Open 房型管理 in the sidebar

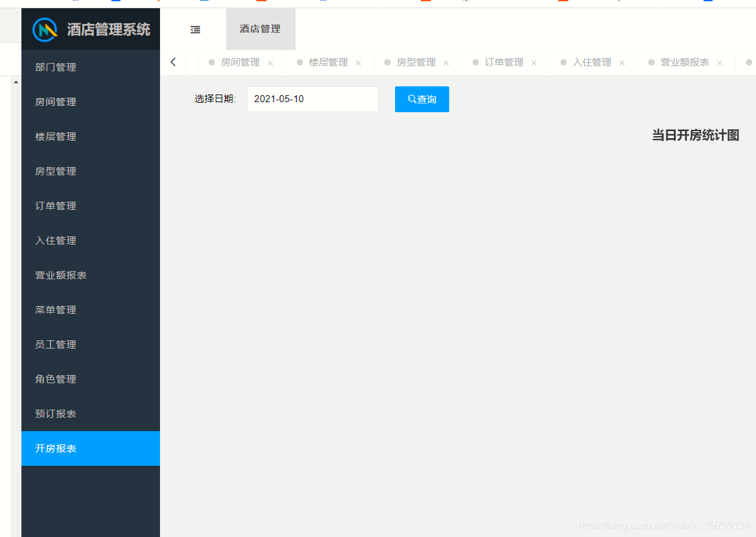pos(91,171)
